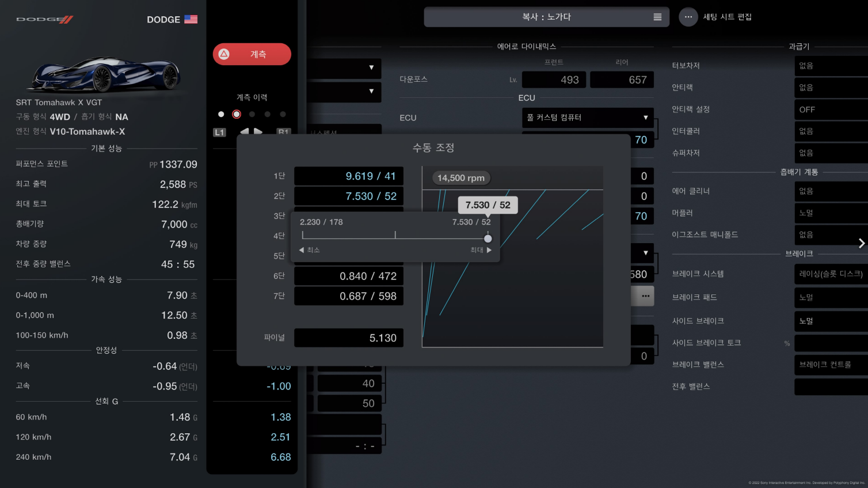Open the 브레이크 시스템 레이싱 field
868x488 pixels.
831,274
